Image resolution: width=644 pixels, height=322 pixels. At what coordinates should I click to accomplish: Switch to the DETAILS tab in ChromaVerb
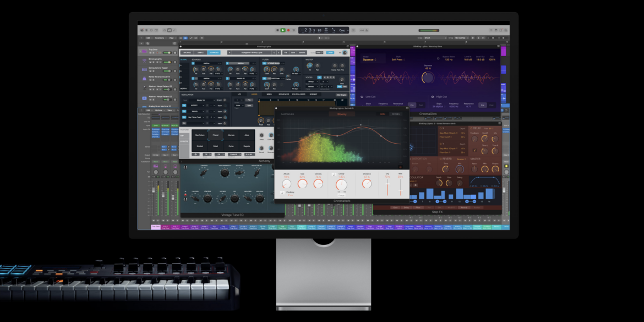click(395, 114)
